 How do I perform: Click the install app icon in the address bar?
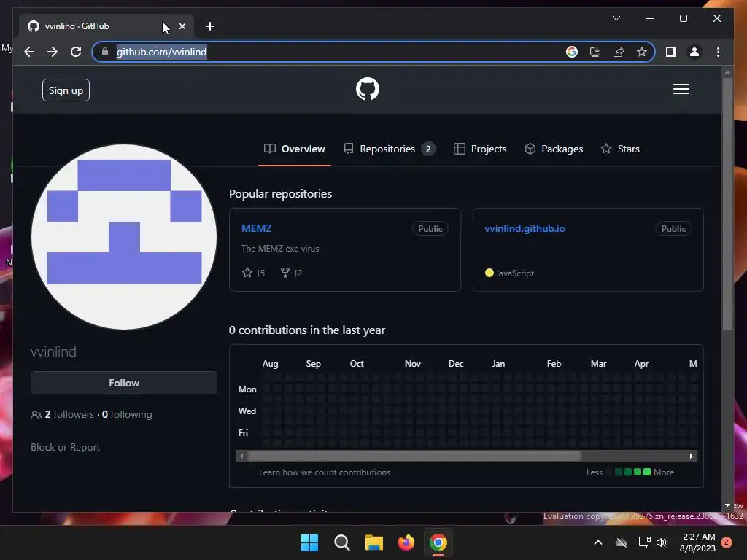595,52
